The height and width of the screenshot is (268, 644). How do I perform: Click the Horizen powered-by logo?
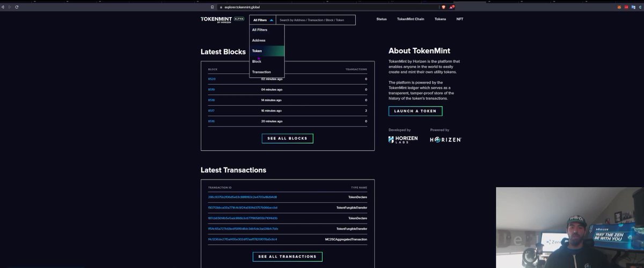click(x=446, y=139)
